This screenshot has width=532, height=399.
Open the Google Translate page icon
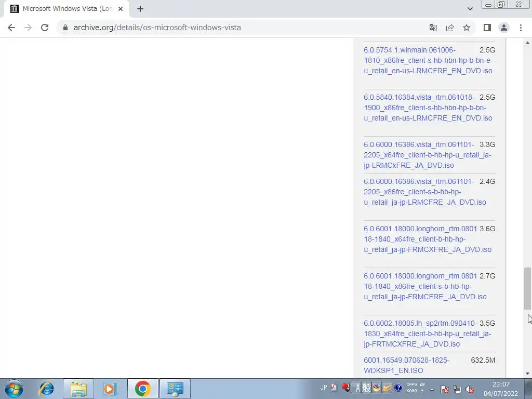tap(433, 28)
